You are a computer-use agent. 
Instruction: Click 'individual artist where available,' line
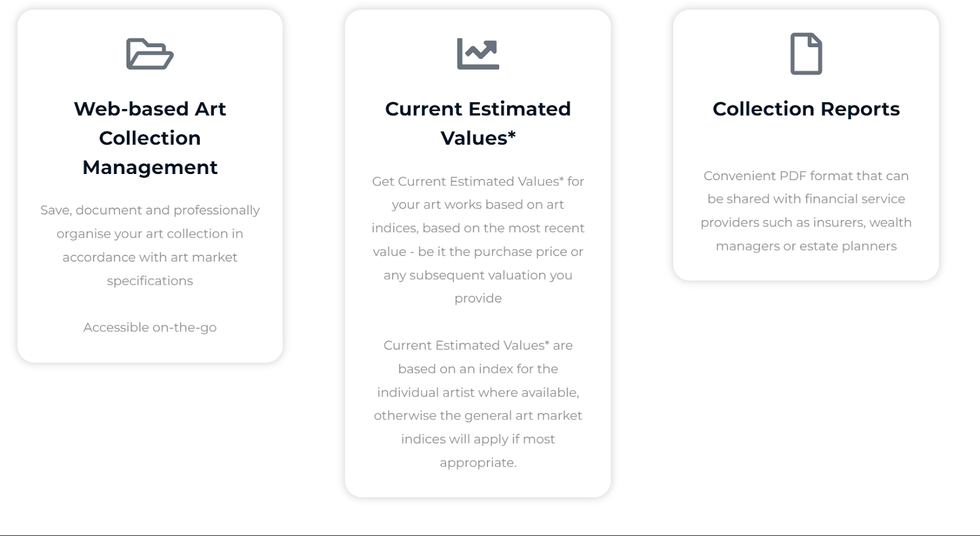(478, 392)
